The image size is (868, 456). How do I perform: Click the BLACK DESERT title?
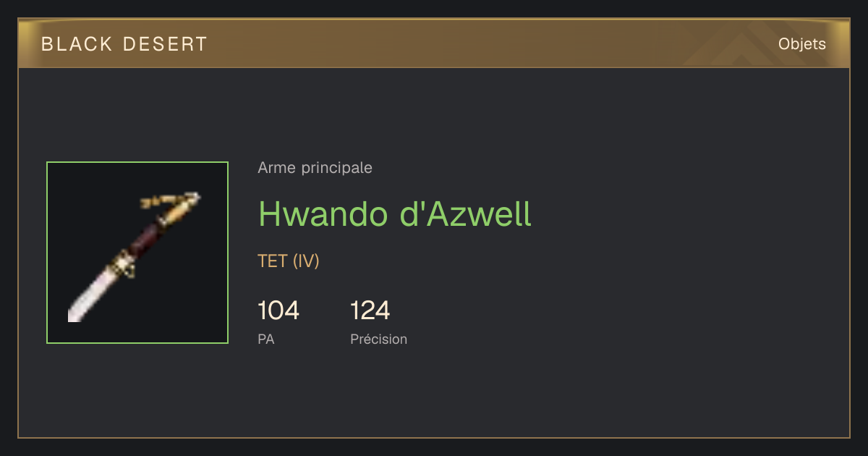point(124,44)
